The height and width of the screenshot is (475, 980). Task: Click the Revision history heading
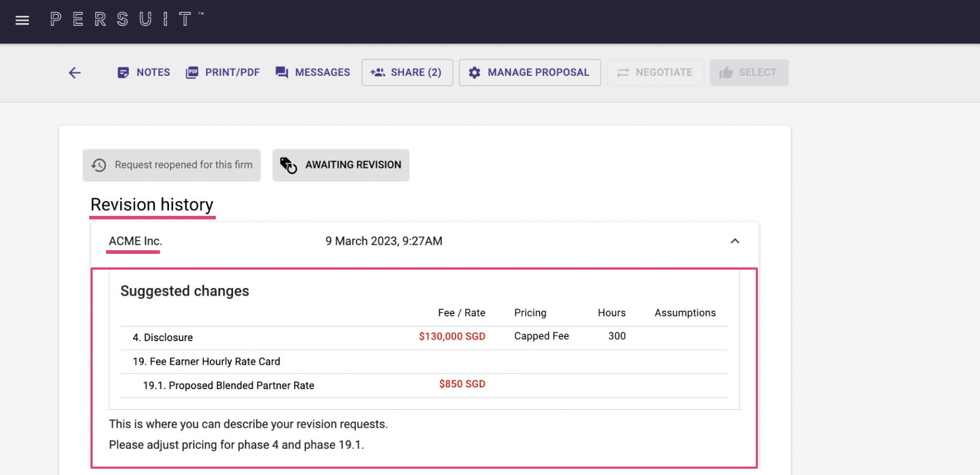click(x=152, y=204)
